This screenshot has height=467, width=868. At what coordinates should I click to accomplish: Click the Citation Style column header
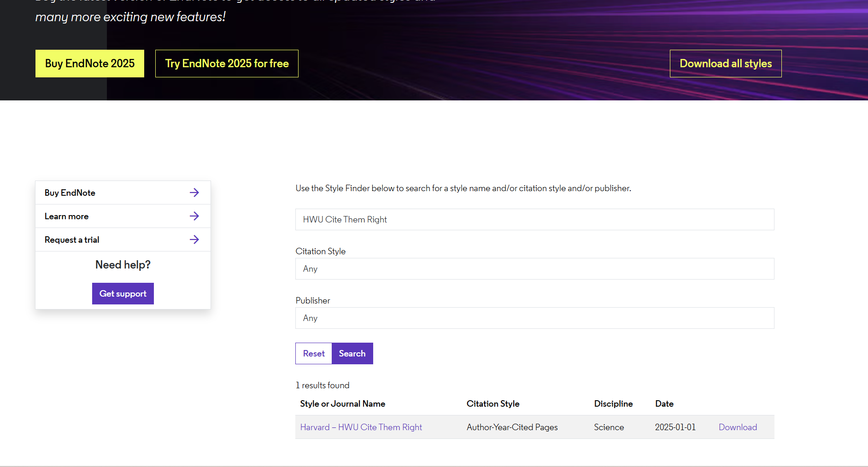point(493,404)
